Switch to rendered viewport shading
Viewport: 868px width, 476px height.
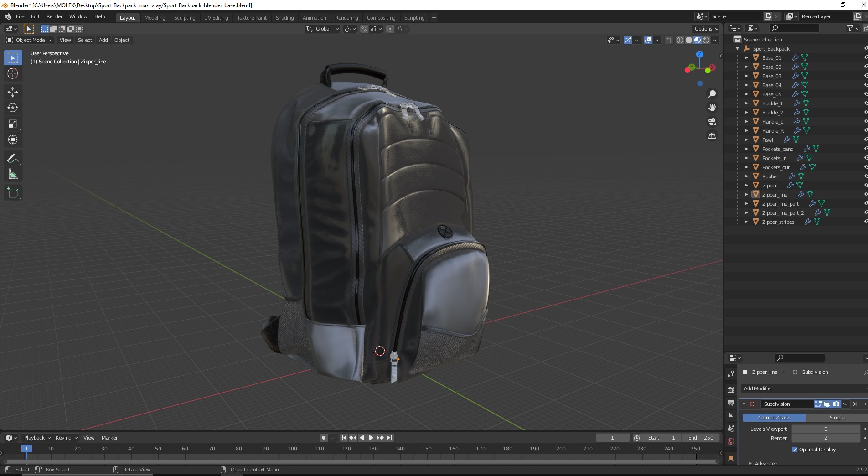pyautogui.click(x=706, y=40)
